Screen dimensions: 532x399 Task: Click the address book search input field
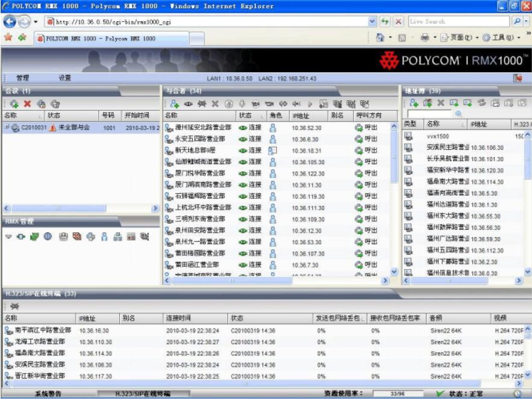(x=429, y=114)
